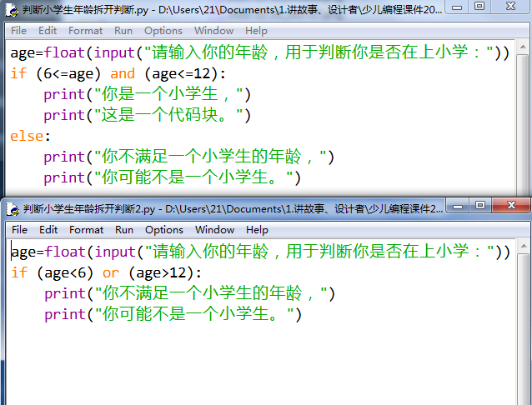This screenshot has width=532, height=405.
Task: Open Run menu in top IDLE window
Action: point(123,31)
